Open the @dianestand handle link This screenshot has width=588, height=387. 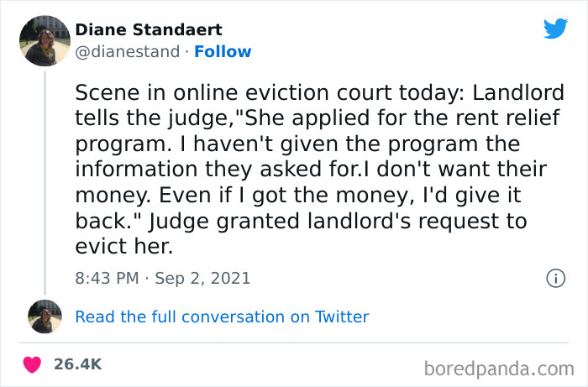[x=127, y=51]
